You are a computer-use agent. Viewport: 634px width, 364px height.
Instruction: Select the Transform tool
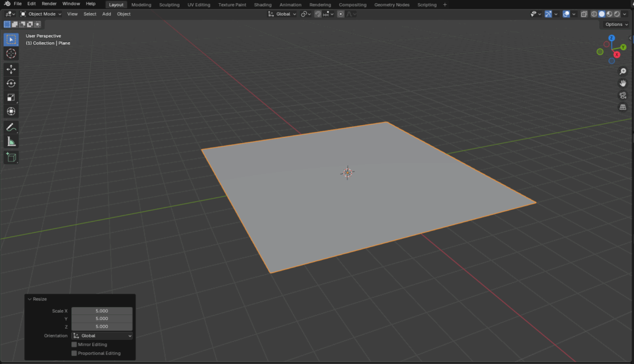pyautogui.click(x=11, y=111)
